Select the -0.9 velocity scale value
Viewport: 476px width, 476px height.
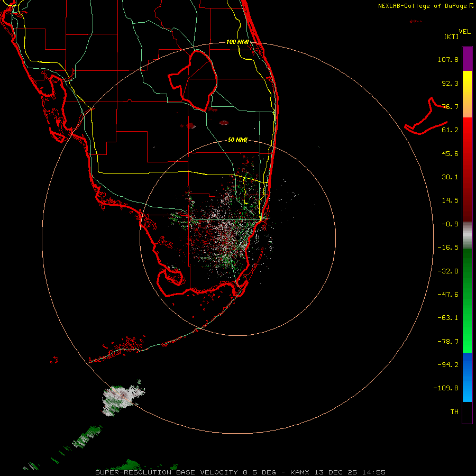pos(450,224)
